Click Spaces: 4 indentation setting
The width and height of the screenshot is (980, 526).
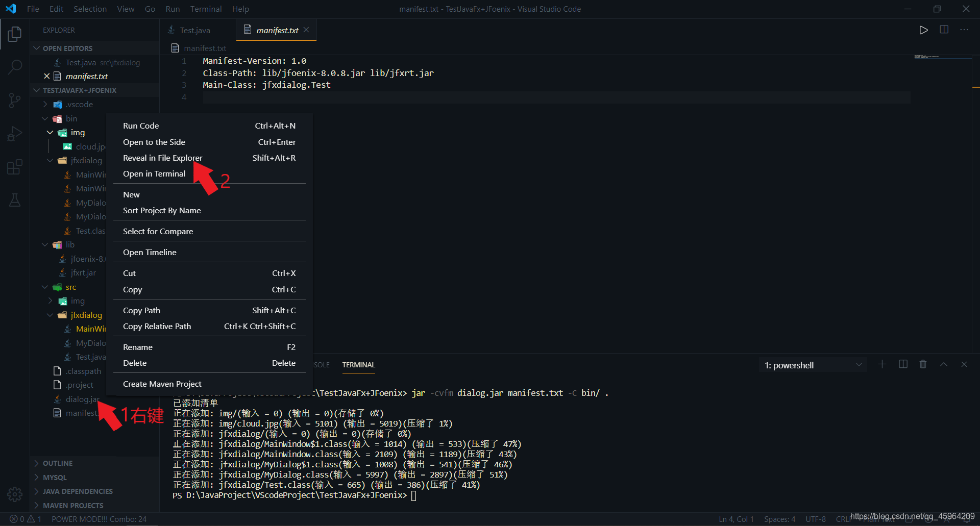point(779,519)
